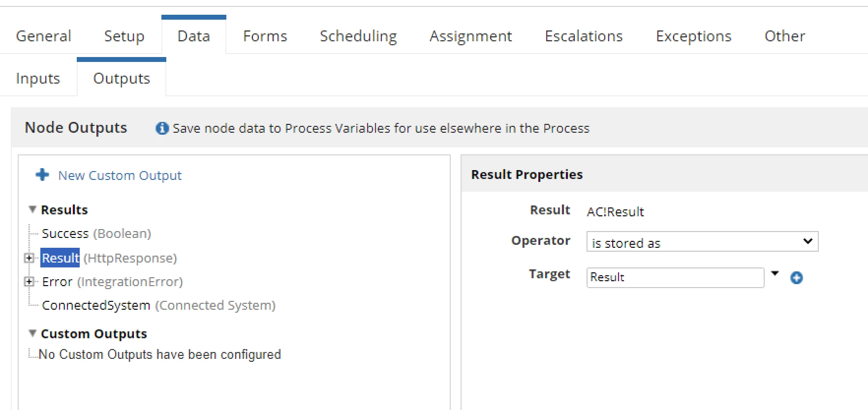Collapse the Custom Outputs section triangle

[x=32, y=333]
